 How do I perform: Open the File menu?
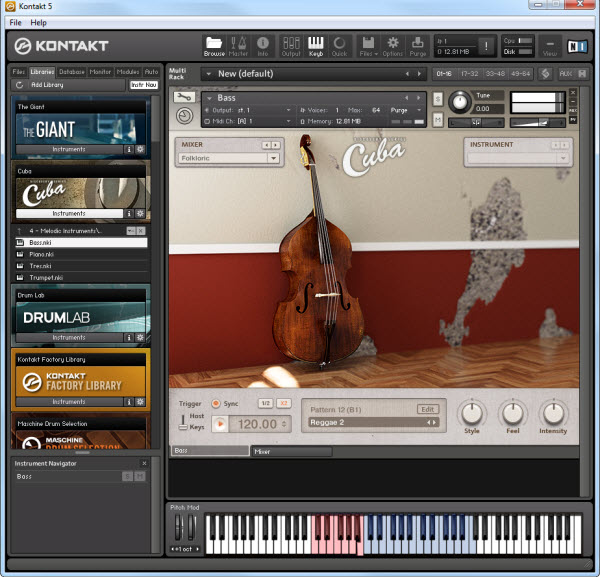coord(15,23)
